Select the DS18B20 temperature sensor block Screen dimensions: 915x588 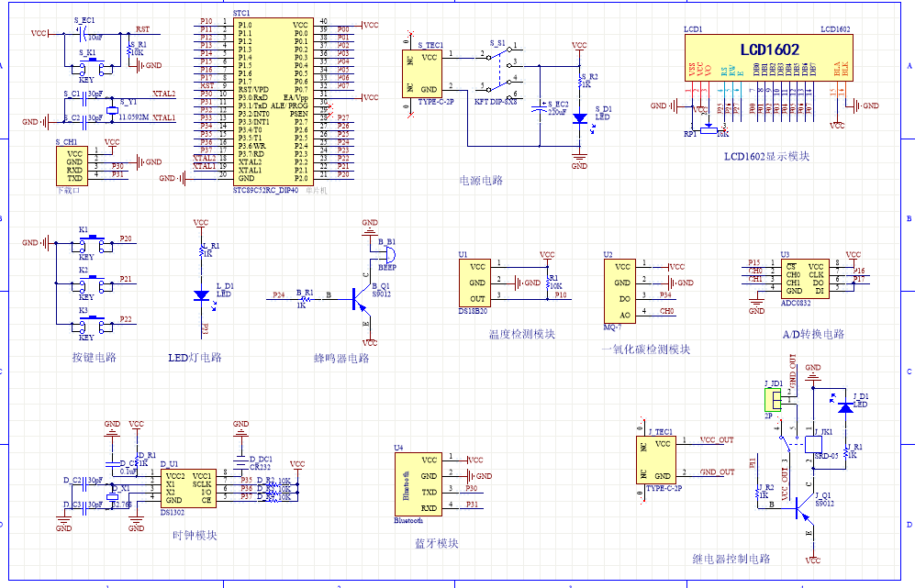(477, 283)
